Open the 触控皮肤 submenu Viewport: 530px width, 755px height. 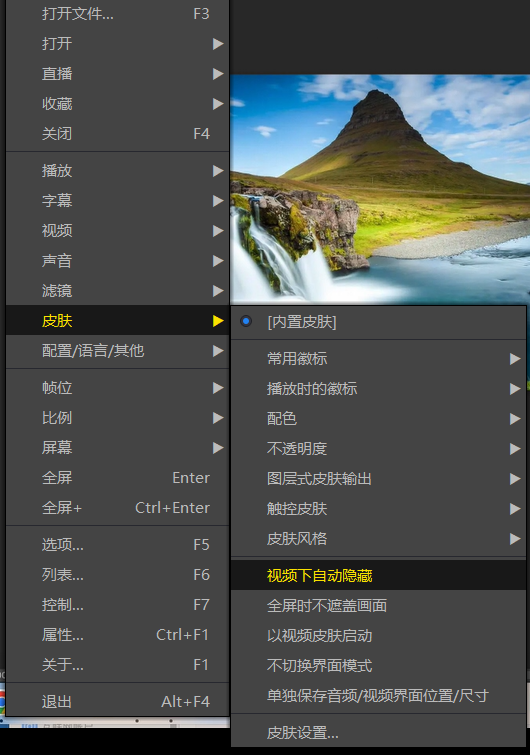click(378, 508)
